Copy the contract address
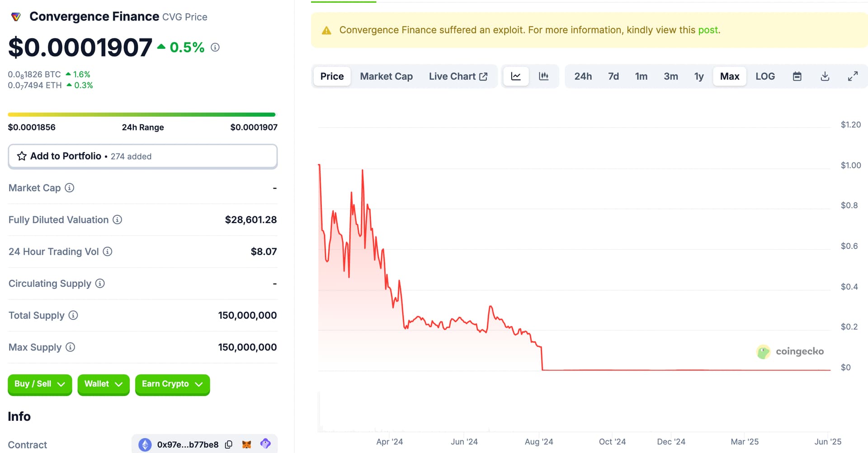 (229, 444)
